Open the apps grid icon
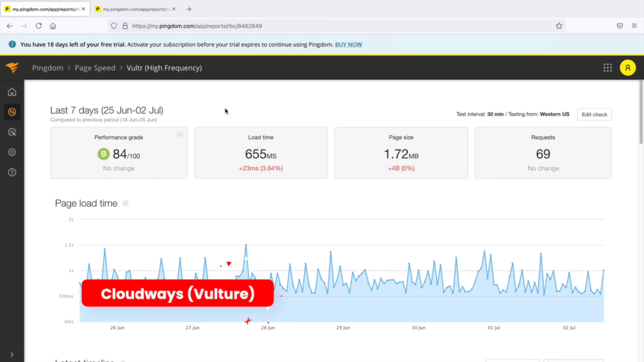The width and height of the screenshot is (644, 362). click(608, 68)
